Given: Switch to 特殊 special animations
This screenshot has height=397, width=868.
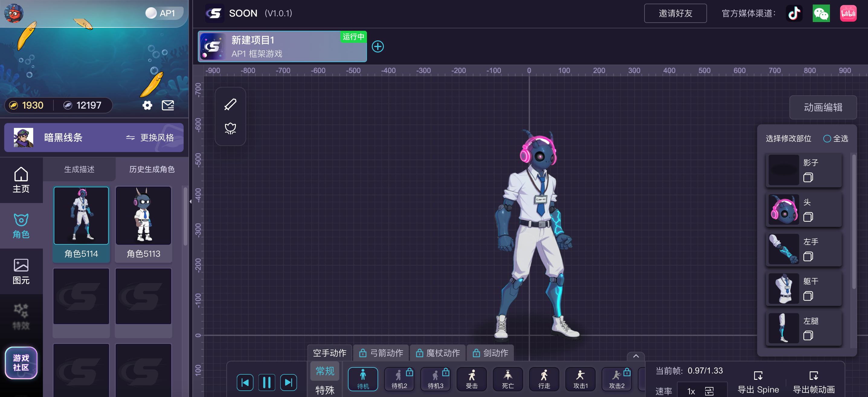Looking at the screenshot, I should click(325, 390).
